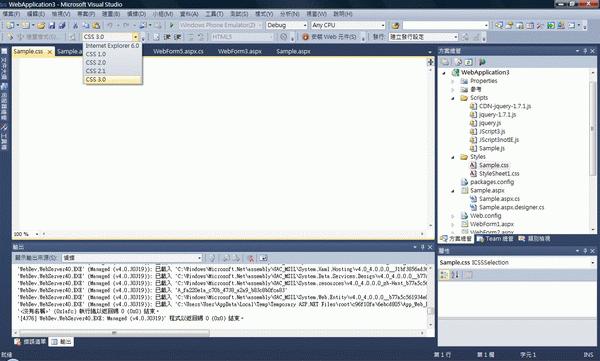The width and height of the screenshot is (600, 361).
Task: Click the Decrease Indent icon
Action: tap(167, 37)
